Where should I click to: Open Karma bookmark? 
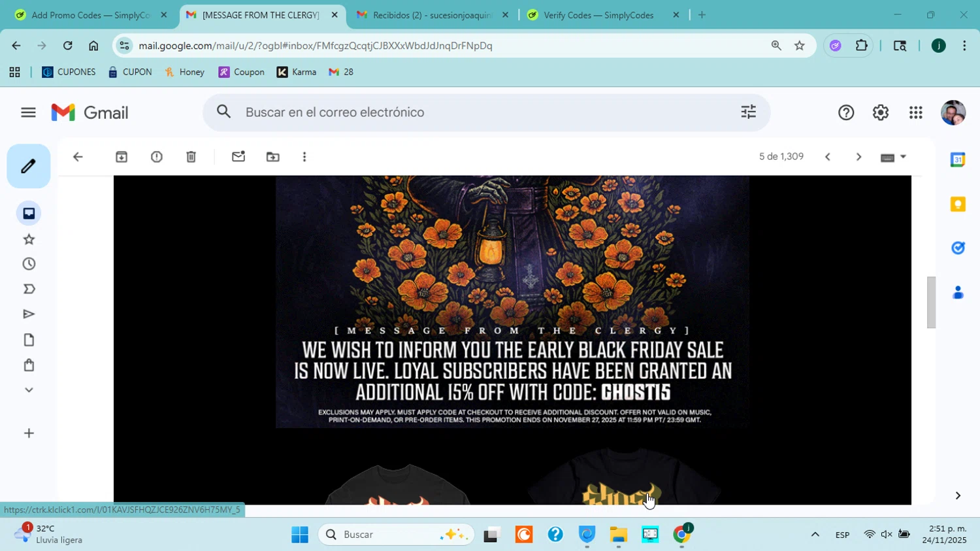tap(297, 72)
